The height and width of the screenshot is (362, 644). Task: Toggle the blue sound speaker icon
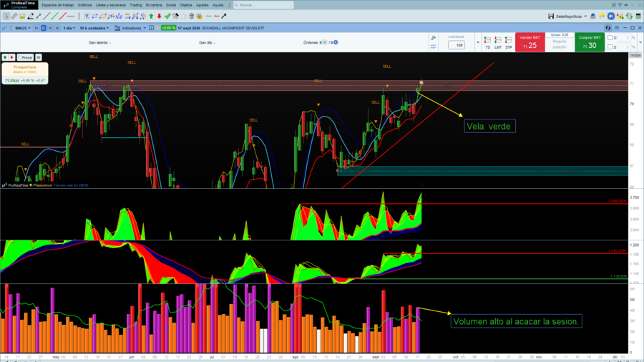(x=611, y=16)
